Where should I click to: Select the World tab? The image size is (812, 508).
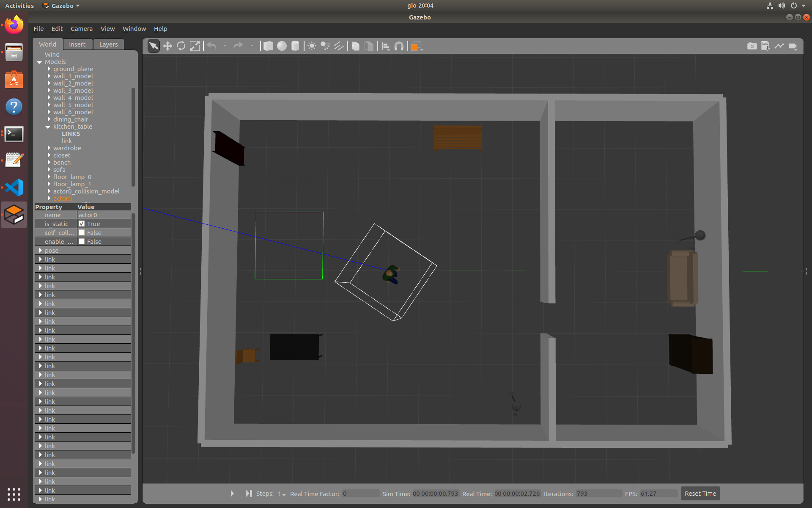pyautogui.click(x=48, y=44)
